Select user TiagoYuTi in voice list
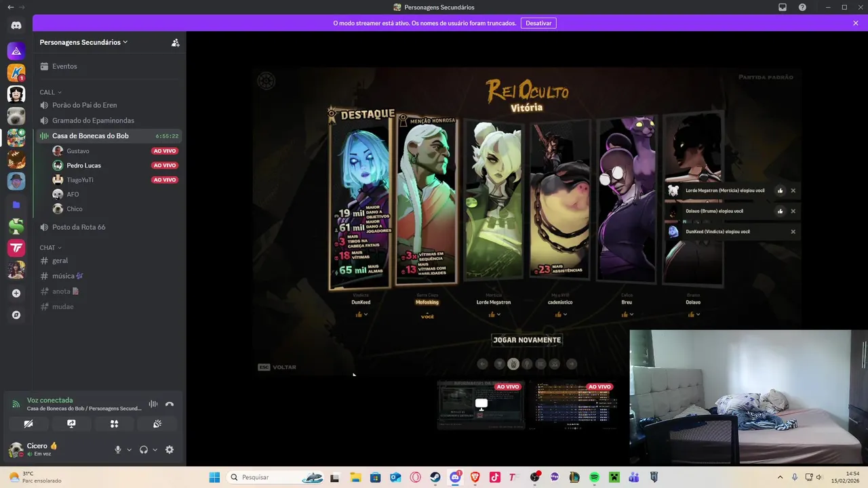The image size is (868, 488). point(115,180)
